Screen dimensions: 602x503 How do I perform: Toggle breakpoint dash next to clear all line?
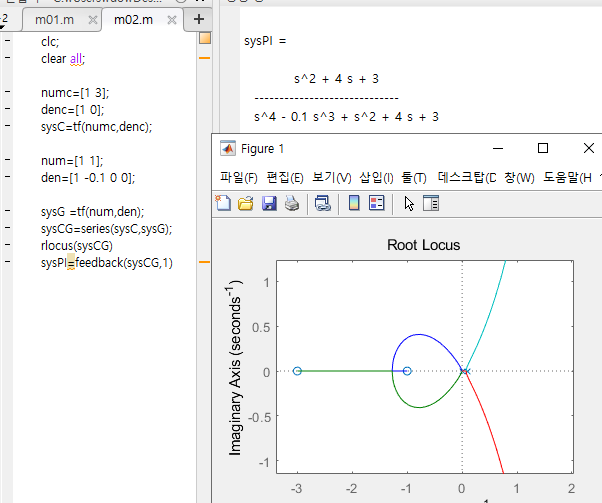click(7, 58)
